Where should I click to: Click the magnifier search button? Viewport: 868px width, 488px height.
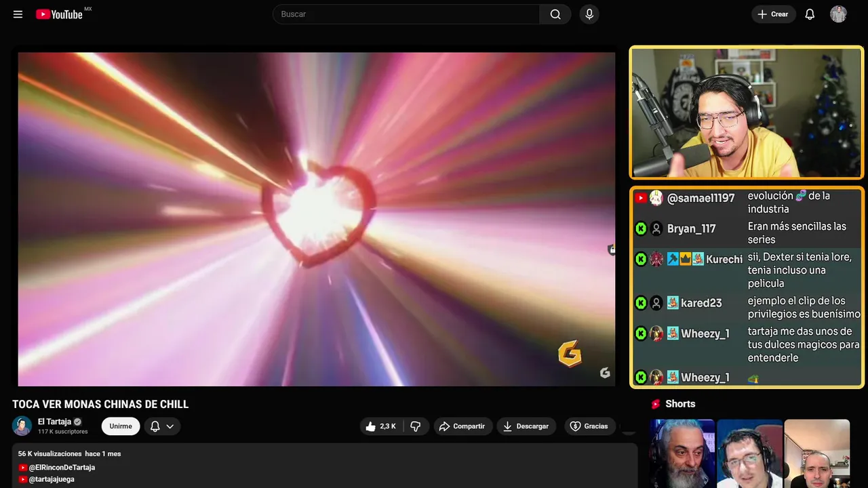pyautogui.click(x=555, y=14)
